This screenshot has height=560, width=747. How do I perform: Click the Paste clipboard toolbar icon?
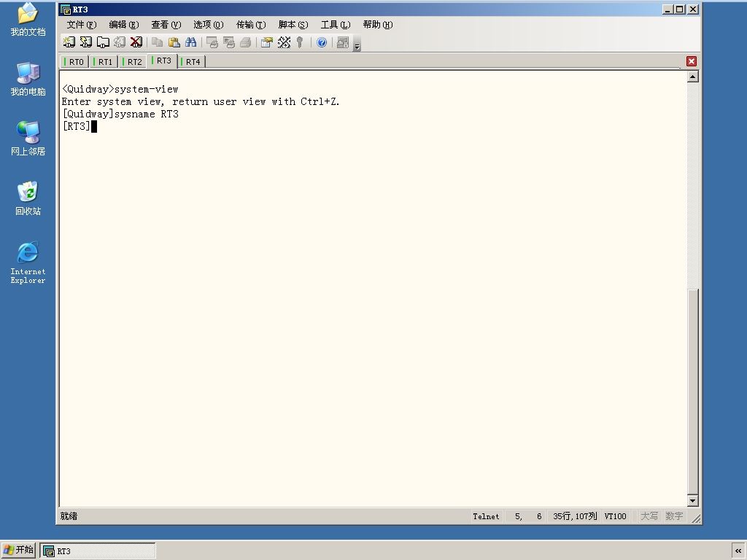(174, 42)
